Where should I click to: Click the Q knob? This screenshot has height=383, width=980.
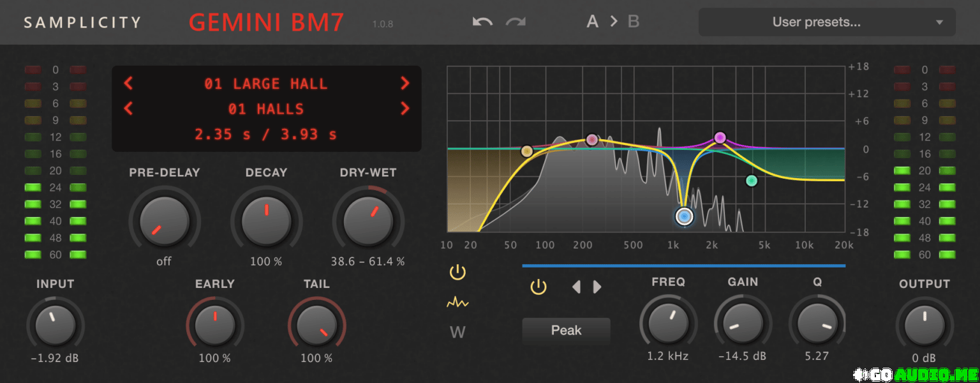coord(817,324)
